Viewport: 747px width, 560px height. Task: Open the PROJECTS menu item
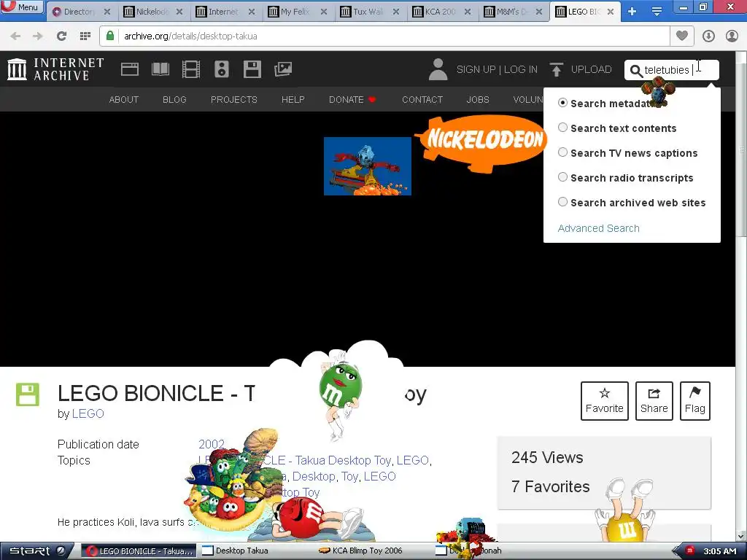coord(234,99)
